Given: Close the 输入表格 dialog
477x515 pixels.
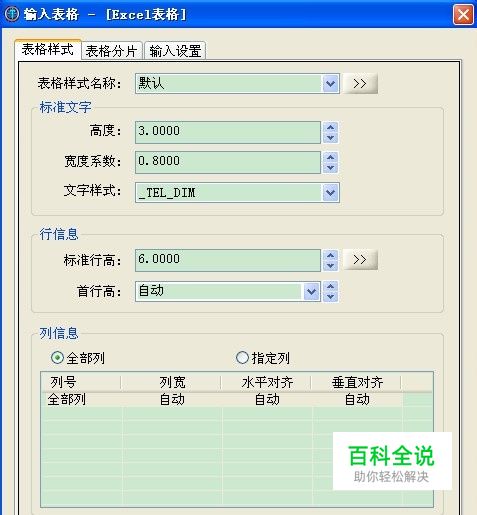Looking at the screenshot, I should 463,15.
